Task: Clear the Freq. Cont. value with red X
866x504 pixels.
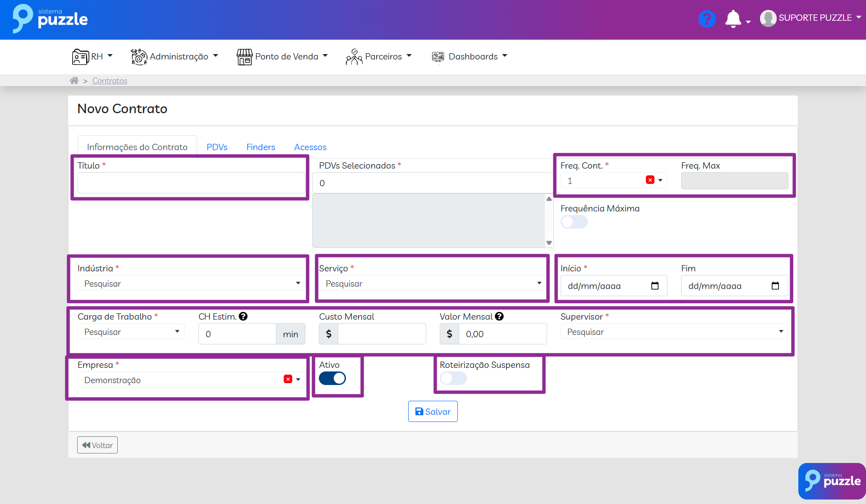Action: point(650,180)
